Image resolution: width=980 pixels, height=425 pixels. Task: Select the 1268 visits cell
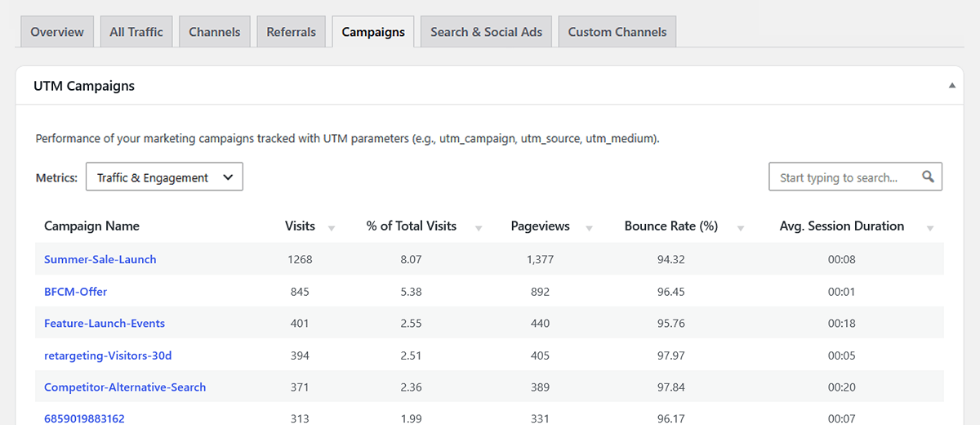(x=300, y=259)
